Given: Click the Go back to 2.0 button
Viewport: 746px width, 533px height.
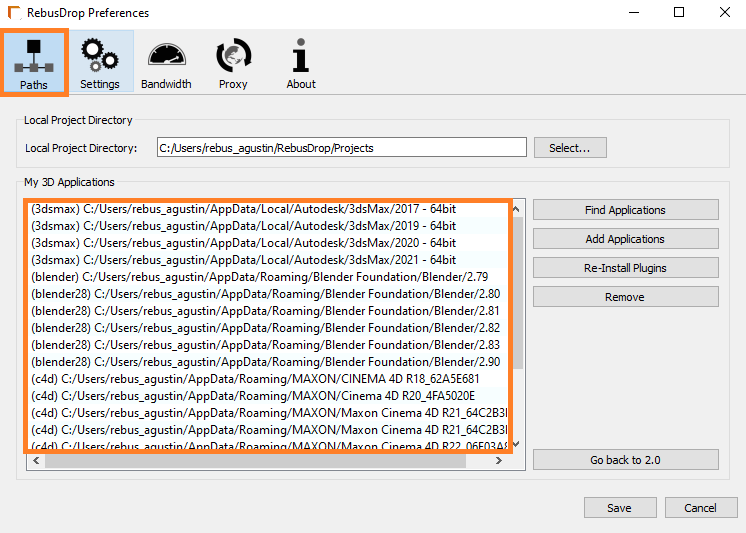Looking at the screenshot, I should coord(625,460).
